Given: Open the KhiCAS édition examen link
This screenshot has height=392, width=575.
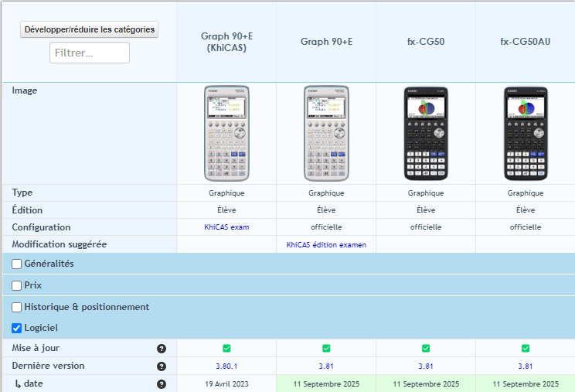Looking at the screenshot, I should 326,245.
